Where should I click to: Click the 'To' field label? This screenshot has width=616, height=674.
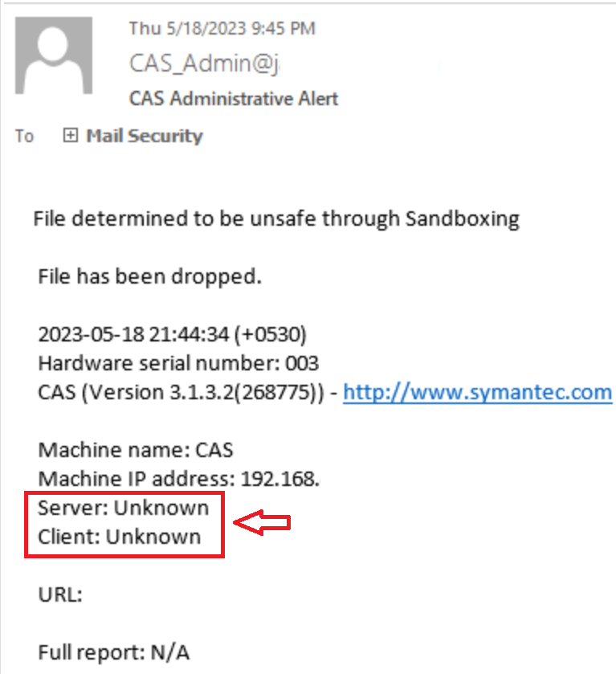click(x=24, y=137)
